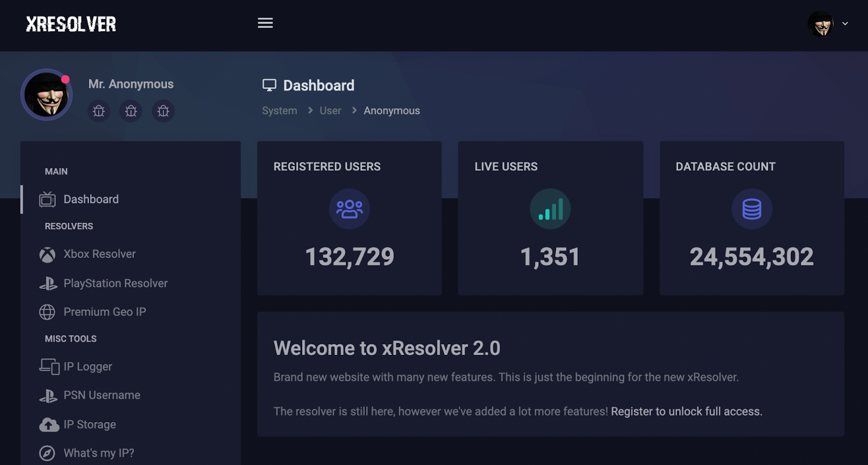Select Anonymous in the breadcrumb
This screenshot has width=868, height=465.
pos(392,111)
